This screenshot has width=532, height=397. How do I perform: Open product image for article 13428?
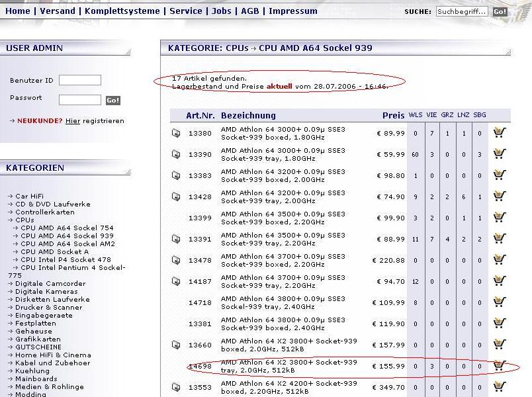(176, 197)
